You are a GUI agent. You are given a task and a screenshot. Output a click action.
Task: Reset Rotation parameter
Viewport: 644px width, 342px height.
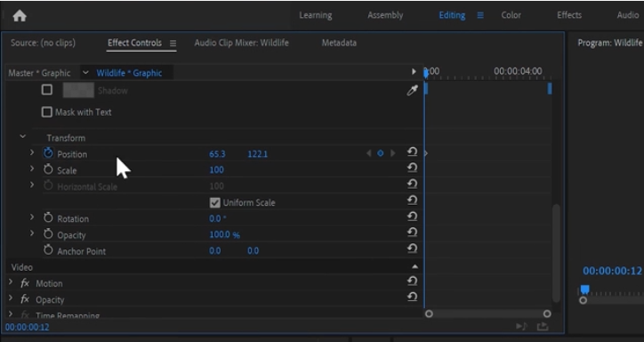(x=412, y=216)
